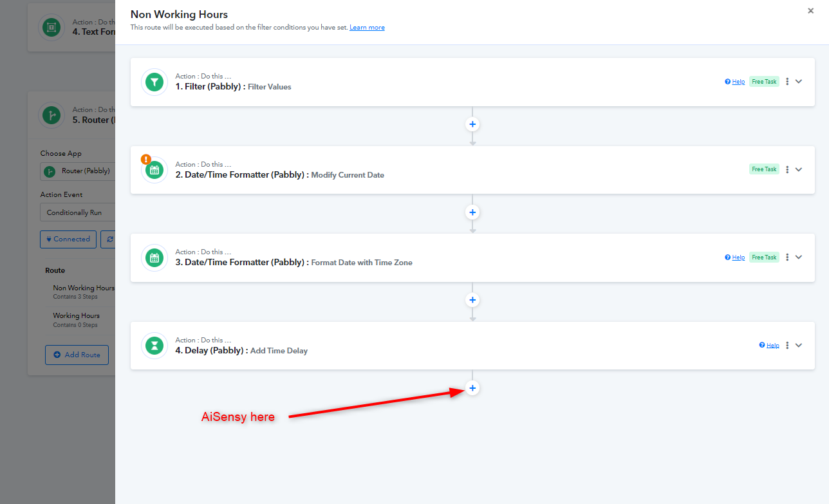Open three-dot menu for Delay step
The height and width of the screenshot is (504, 829).
click(x=787, y=345)
